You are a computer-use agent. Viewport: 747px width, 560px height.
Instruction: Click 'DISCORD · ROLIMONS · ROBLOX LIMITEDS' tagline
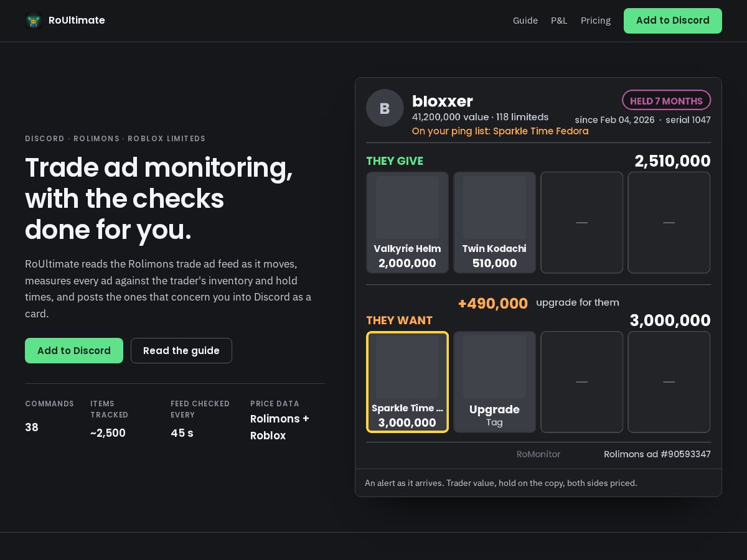pyautogui.click(x=115, y=139)
